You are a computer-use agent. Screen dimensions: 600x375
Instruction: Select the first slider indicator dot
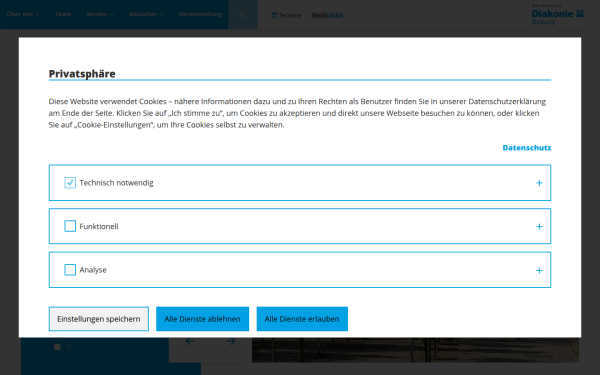coord(57,347)
